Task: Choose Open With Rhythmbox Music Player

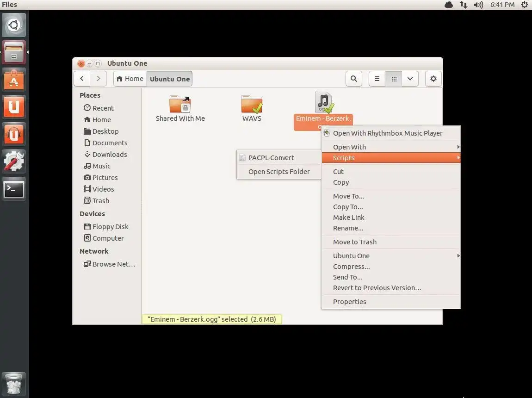Action: (x=391, y=133)
